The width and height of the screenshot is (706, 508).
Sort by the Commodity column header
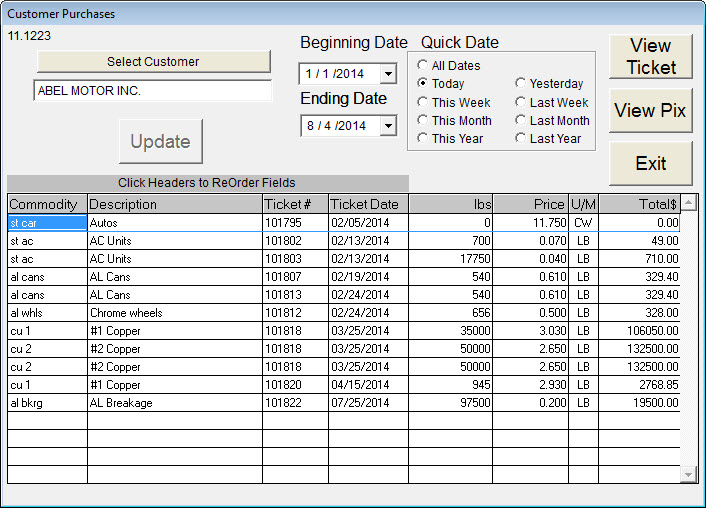click(x=47, y=204)
